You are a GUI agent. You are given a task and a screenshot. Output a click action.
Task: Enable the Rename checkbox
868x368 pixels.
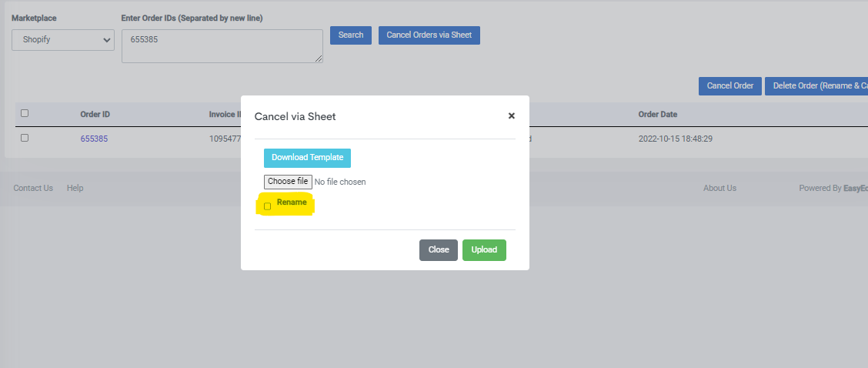(x=267, y=206)
